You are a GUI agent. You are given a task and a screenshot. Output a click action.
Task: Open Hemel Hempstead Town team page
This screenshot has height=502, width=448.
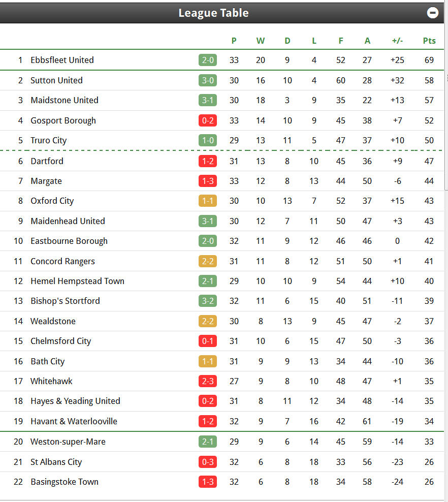(77, 281)
